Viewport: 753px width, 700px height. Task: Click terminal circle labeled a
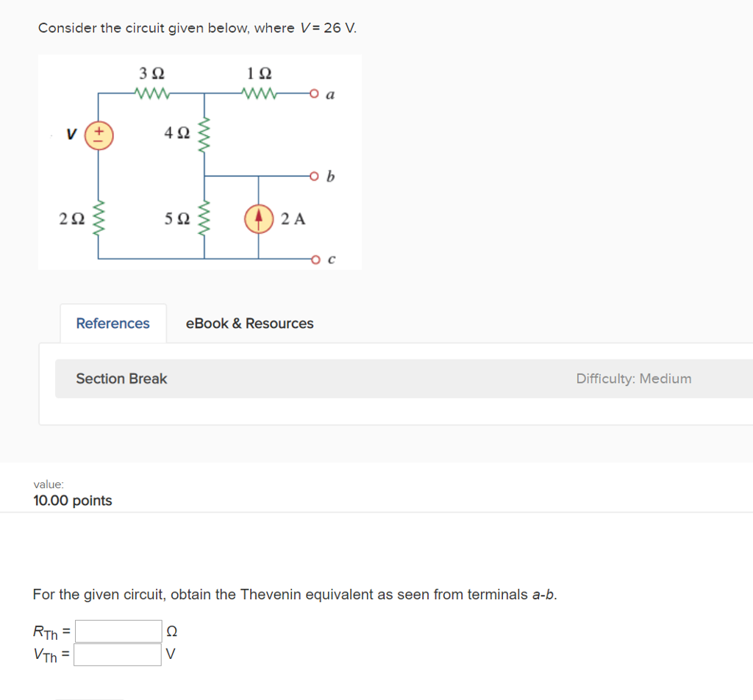coord(314,93)
